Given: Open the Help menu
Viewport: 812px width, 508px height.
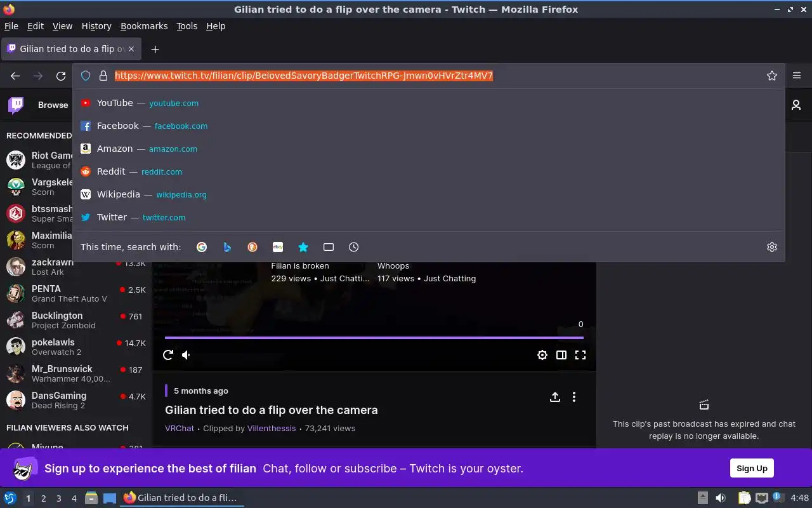Looking at the screenshot, I should 216,26.
